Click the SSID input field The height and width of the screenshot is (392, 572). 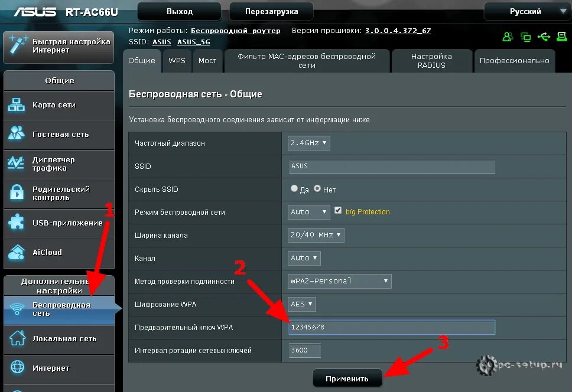point(392,166)
